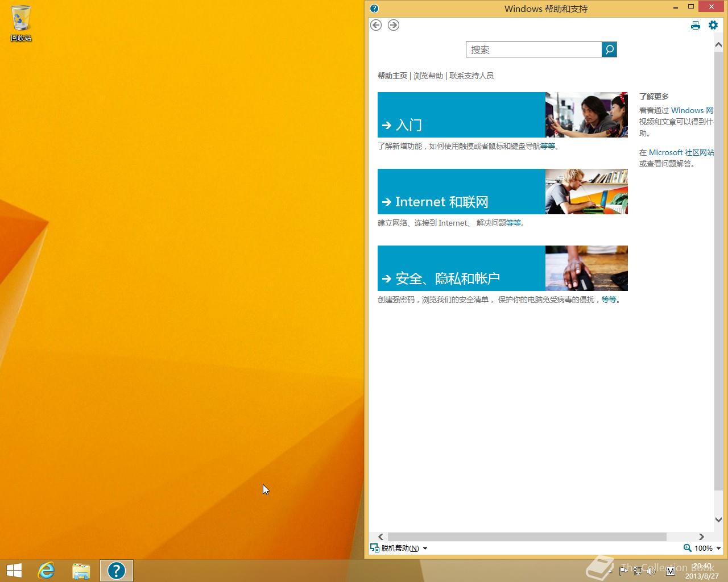Open network tray icon
The height and width of the screenshot is (582, 728).
pyautogui.click(x=638, y=571)
